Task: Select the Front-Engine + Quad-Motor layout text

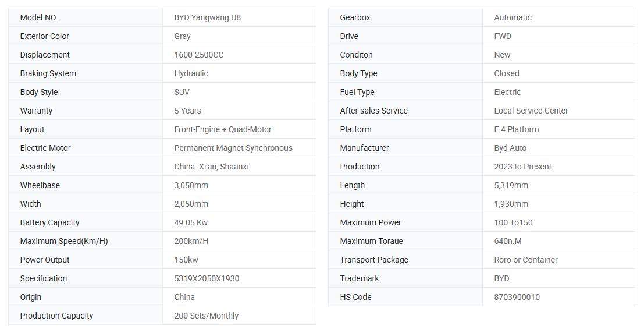Action: (223, 129)
